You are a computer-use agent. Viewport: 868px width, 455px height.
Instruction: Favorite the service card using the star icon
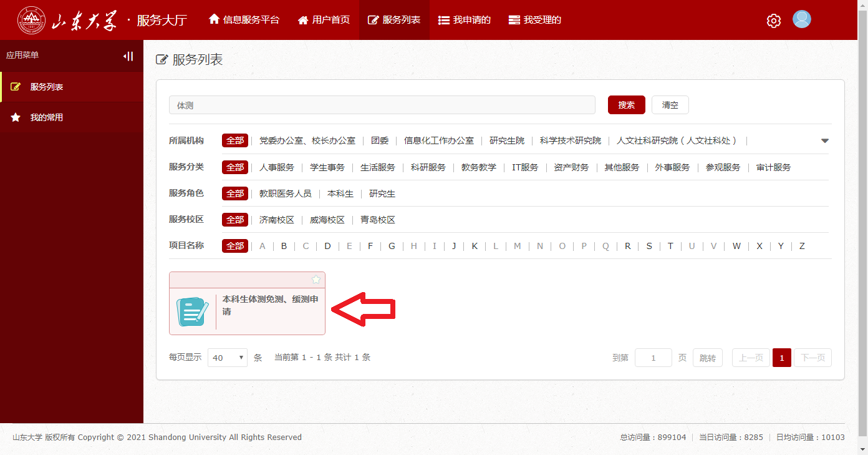click(316, 280)
